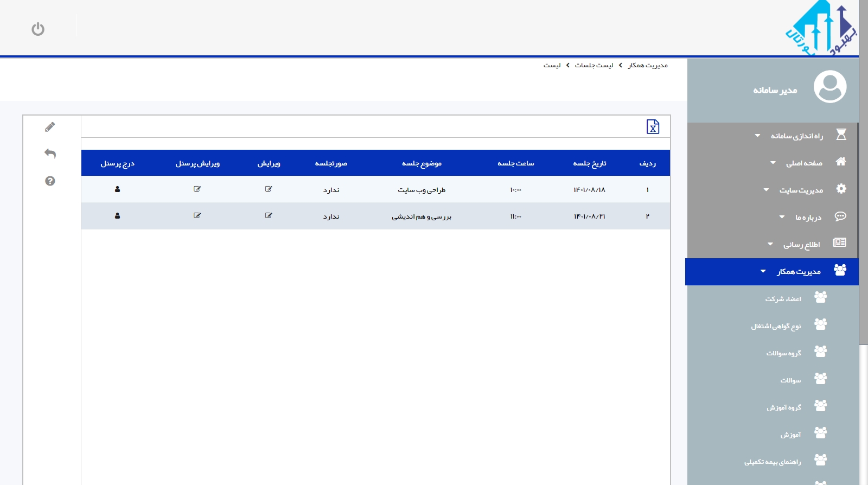868x485 pixels.
Task: Click edit icon for بررسی و هم اندیشی row
Action: click(x=269, y=216)
